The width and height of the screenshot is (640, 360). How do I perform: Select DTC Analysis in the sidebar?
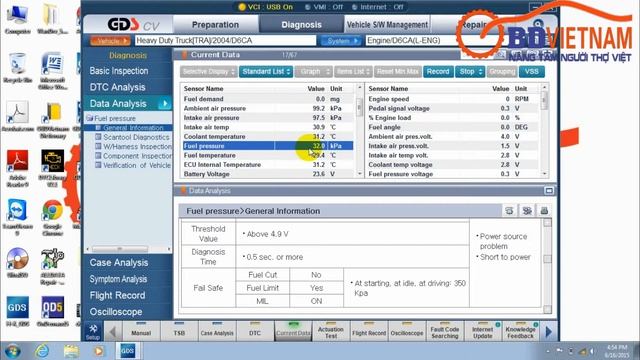[x=118, y=87]
